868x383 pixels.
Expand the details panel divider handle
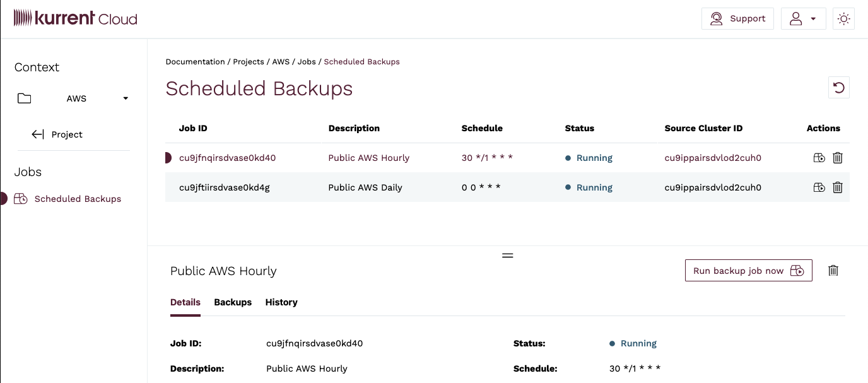point(507,255)
